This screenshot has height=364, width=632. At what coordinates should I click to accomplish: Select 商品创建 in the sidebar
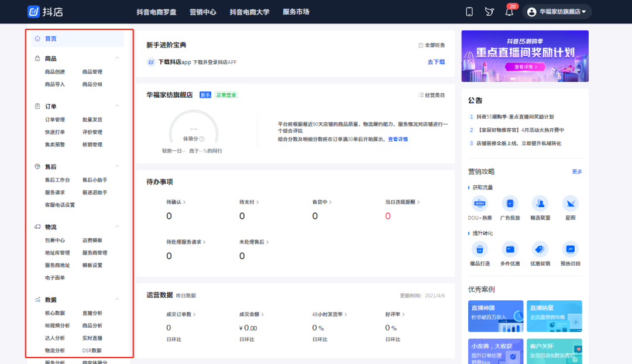pos(55,72)
